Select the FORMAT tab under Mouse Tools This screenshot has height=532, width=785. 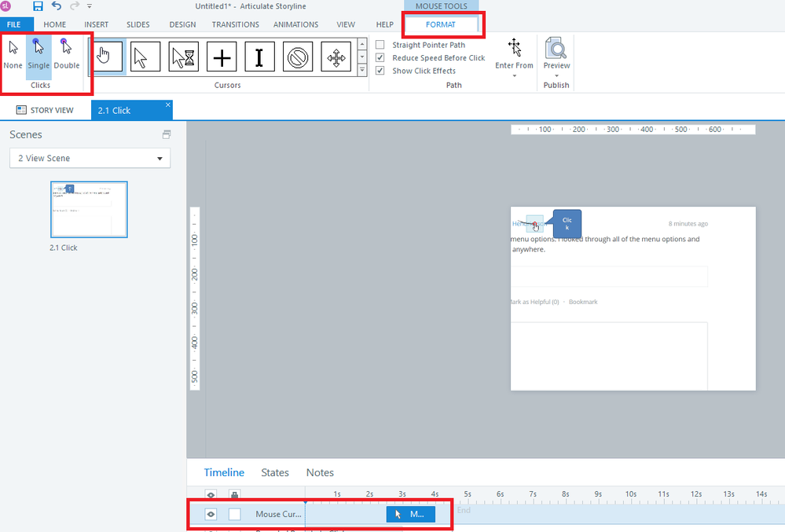[441, 24]
